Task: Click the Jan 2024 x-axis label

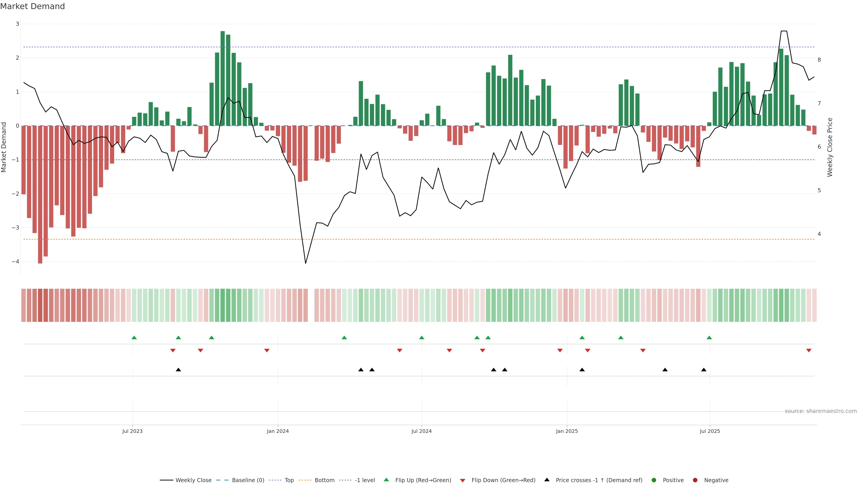Action: pos(278,431)
